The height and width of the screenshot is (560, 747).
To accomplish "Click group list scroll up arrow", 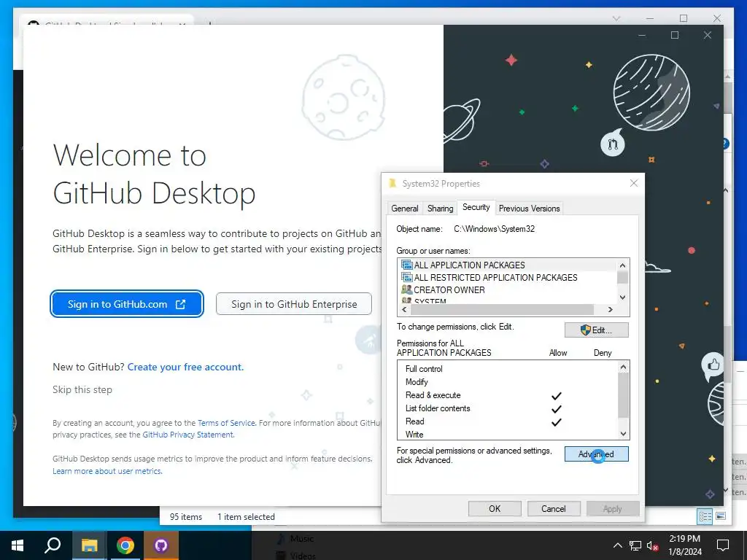I will (x=623, y=265).
